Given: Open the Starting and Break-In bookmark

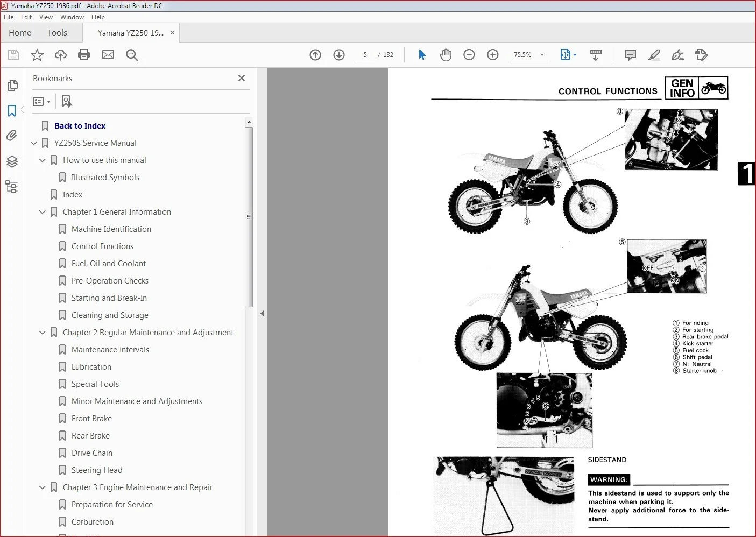Looking at the screenshot, I should (109, 298).
